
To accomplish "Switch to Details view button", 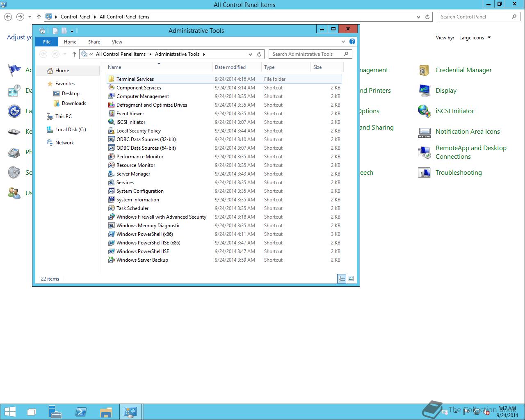I will (x=342, y=278).
